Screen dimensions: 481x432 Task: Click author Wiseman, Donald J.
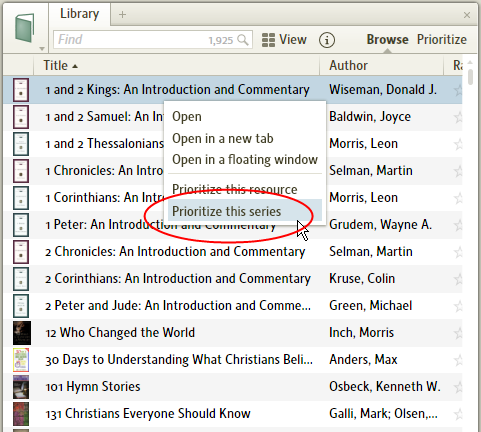(383, 90)
